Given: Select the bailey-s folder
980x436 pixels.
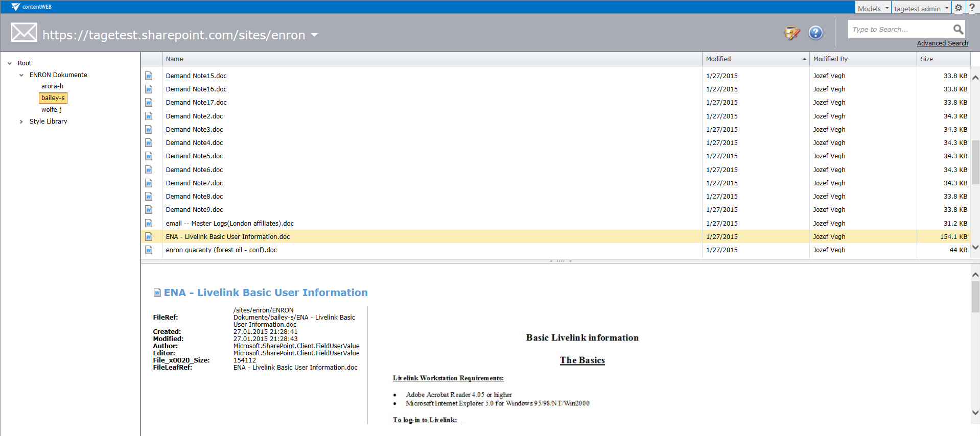Looking at the screenshot, I should click(53, 98).
